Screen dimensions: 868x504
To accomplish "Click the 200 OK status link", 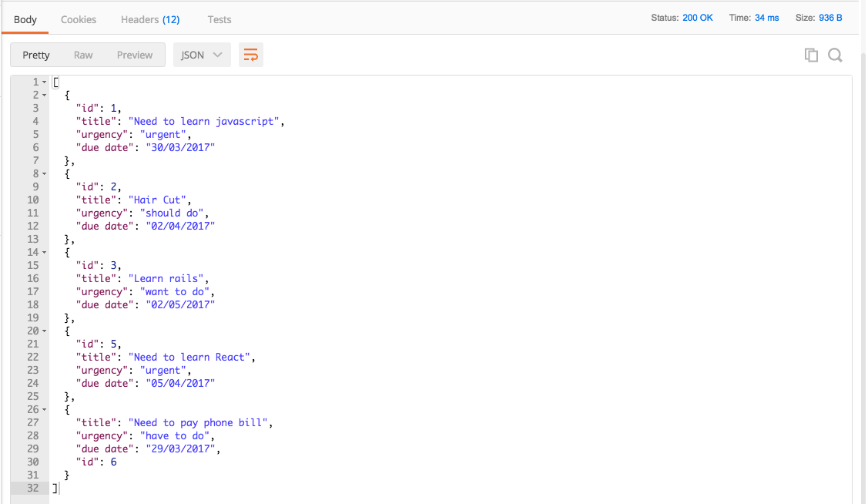I will (697, 17).
